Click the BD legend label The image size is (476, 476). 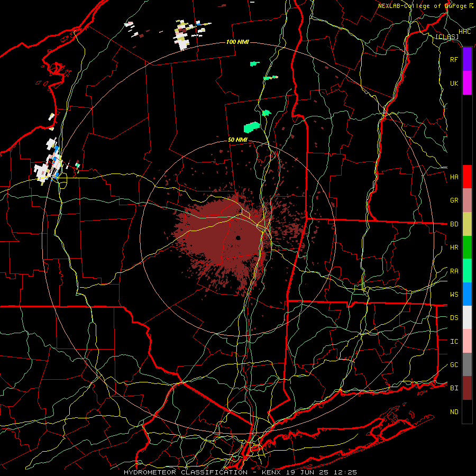point(454,224)
